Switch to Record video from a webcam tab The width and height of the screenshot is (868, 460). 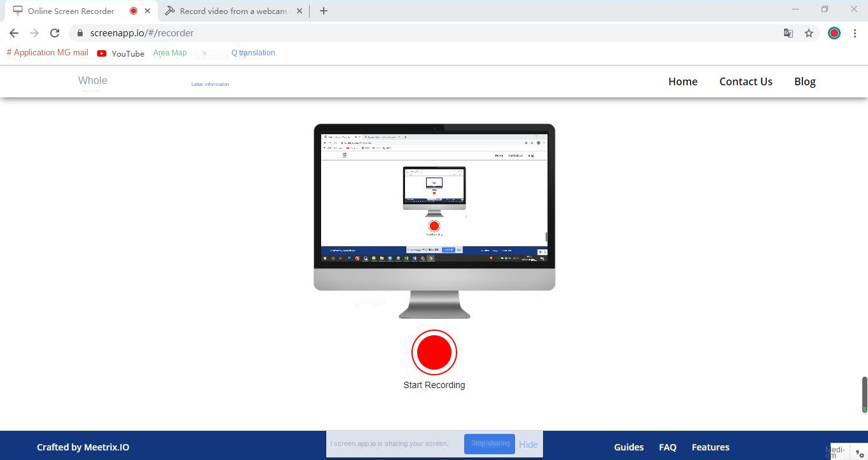pyautogui.click(x=232, y=11)
